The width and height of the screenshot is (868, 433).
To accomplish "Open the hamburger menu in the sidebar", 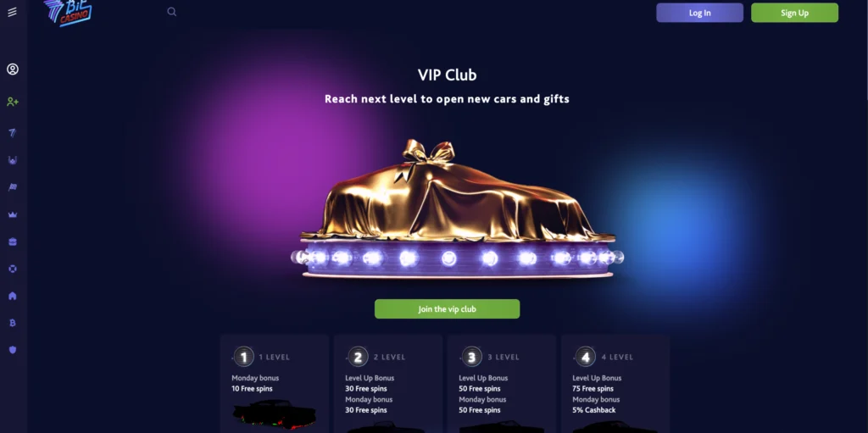I will pos(12,12).
